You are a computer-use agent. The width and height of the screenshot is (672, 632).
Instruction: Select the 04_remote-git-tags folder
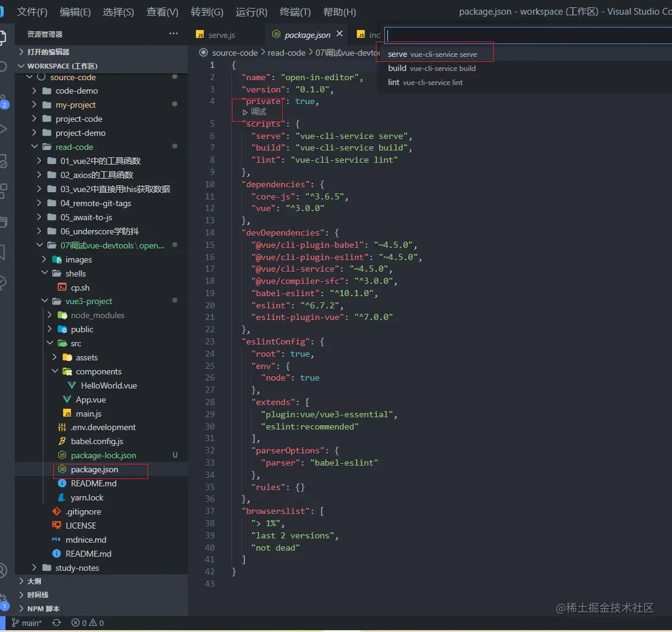[x=102, y=203]
